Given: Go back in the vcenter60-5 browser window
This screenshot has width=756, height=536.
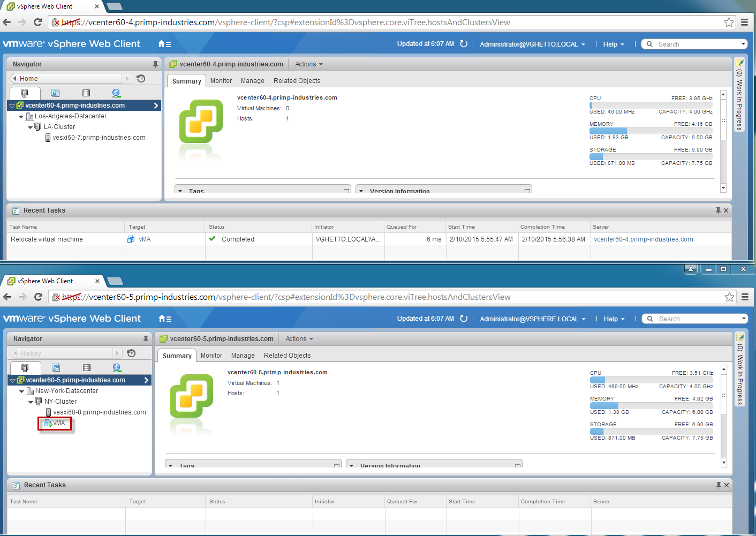Looking at the screenshot, I should pyautogui.click(x=7, y=297).
